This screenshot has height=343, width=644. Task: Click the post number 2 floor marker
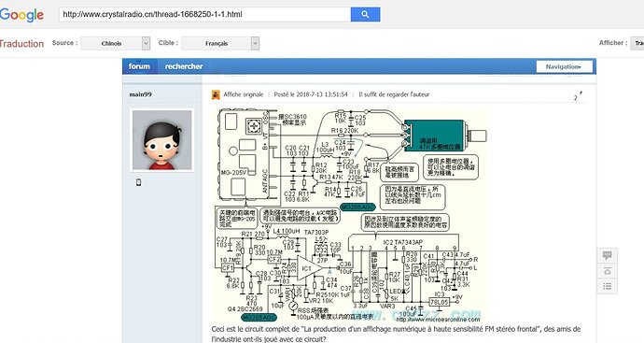coord(578,96)
